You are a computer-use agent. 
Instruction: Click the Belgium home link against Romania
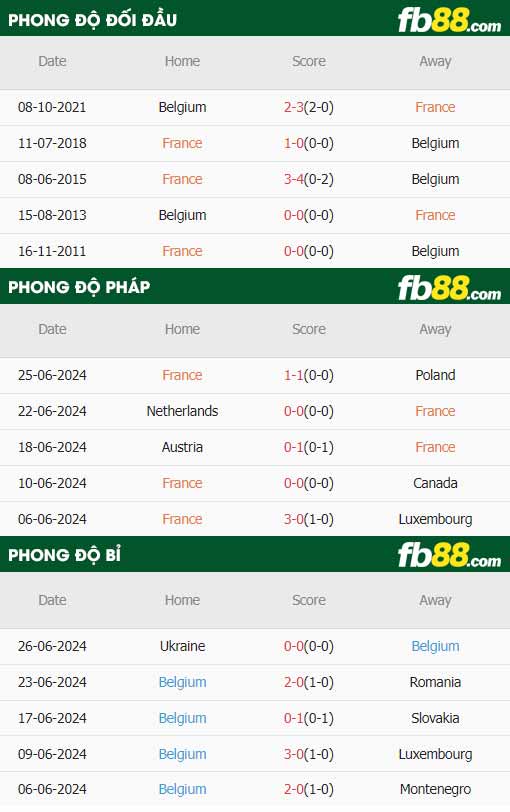182,682
